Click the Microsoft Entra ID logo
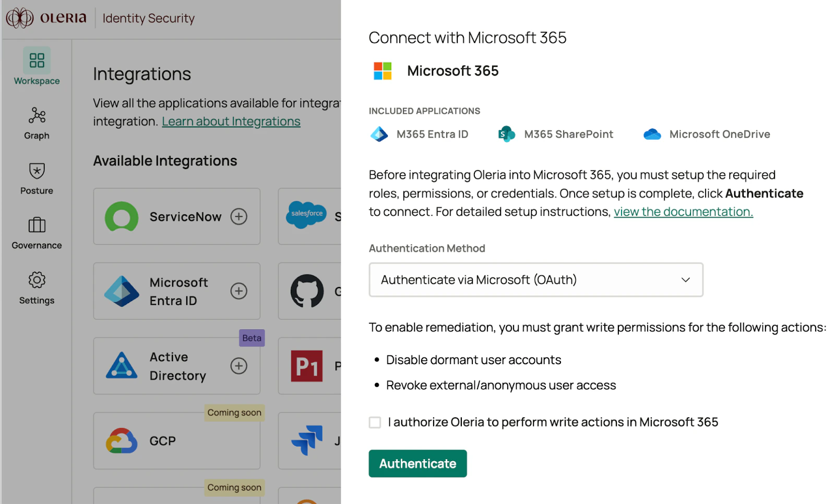835x504 pixels. point(122,291)
